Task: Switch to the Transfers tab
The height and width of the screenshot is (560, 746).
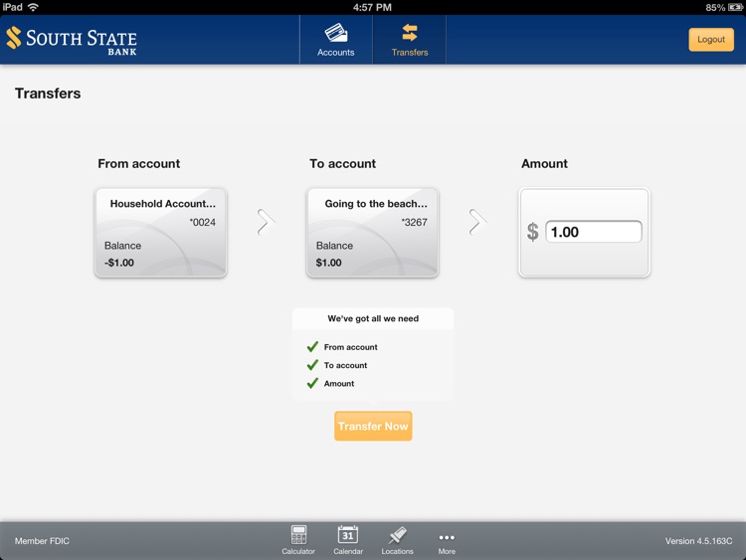Action: [x=410, y=40]
